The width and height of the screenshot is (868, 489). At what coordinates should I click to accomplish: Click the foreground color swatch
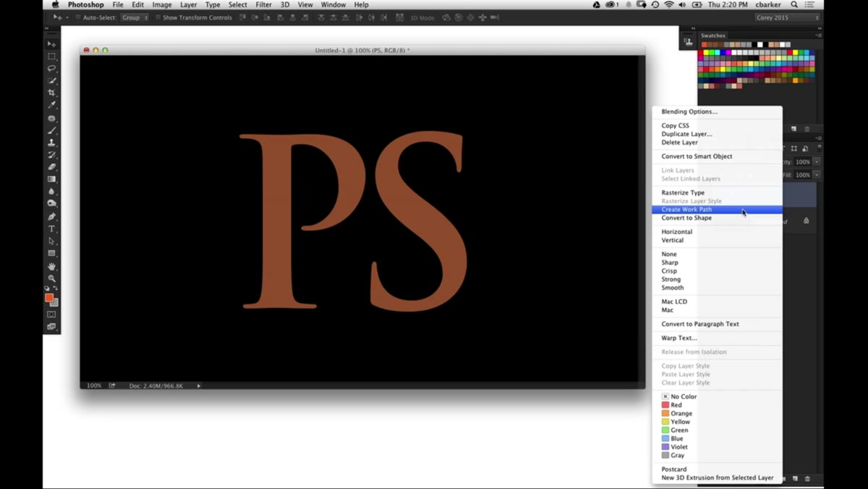[49, 298]
